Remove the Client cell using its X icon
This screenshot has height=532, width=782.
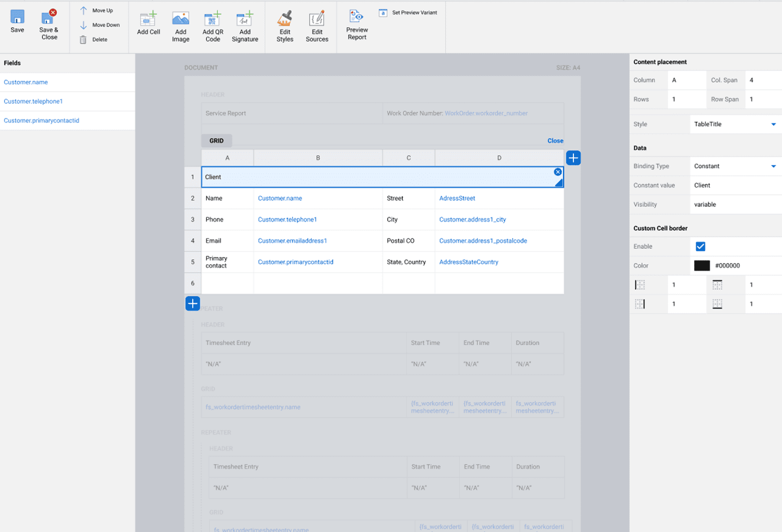[558, 172]
